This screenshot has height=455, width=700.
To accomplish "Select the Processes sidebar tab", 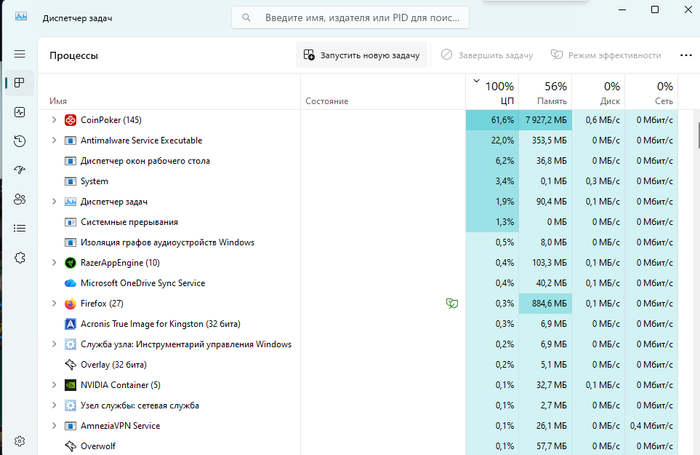I will point(20,83).
